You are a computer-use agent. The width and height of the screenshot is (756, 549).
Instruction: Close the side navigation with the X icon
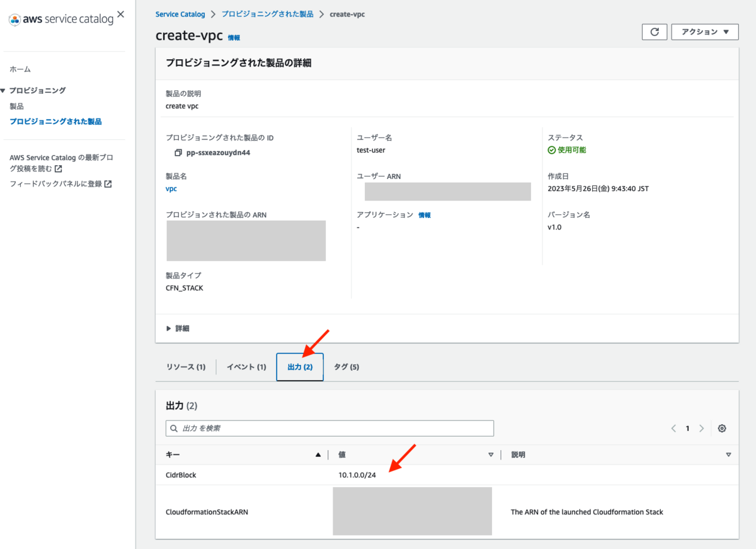click(x=121, y=14)
